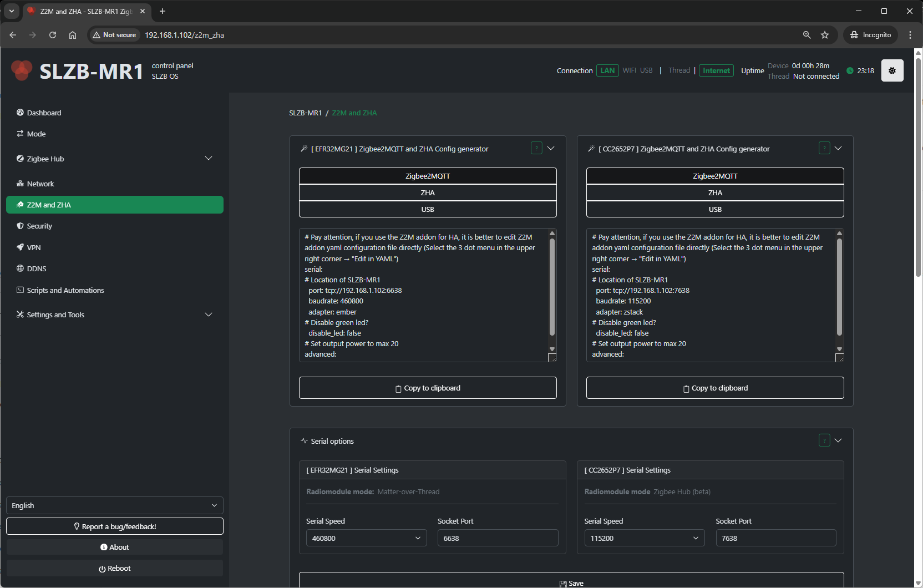Viewport: 923px width, 588px height.
Task: Click the SLZB-MR1 logo icon
Action: 22,70
